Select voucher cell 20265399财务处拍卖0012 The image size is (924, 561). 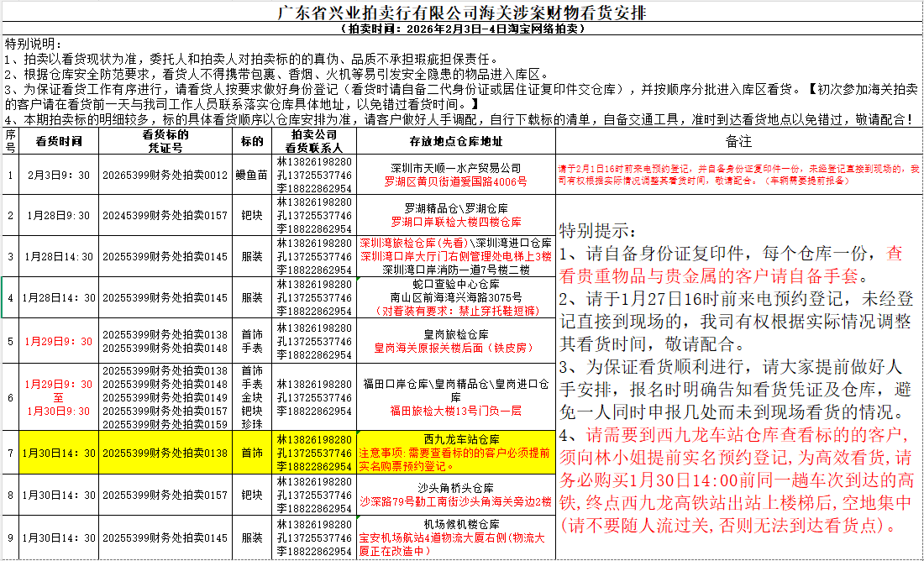tap(165, 175)
